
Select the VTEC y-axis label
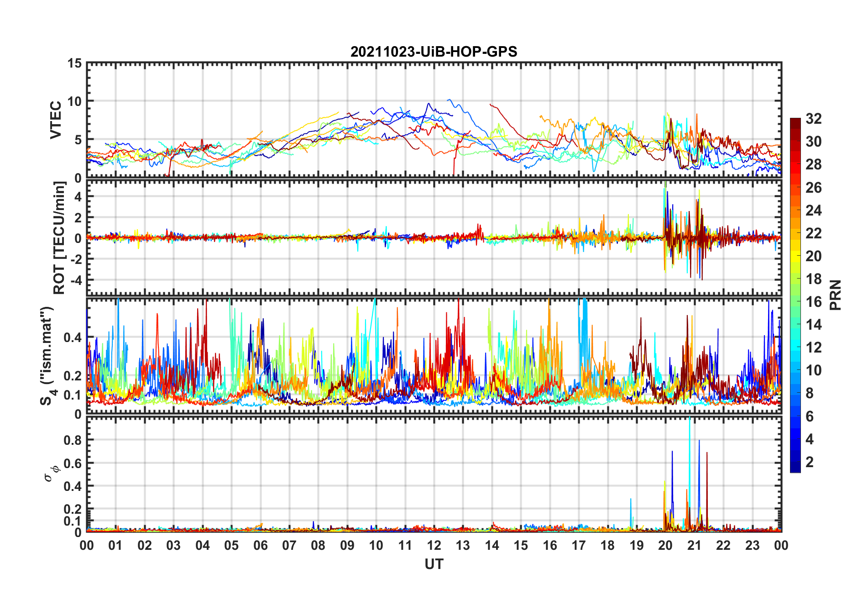click(x=56, y=120)
